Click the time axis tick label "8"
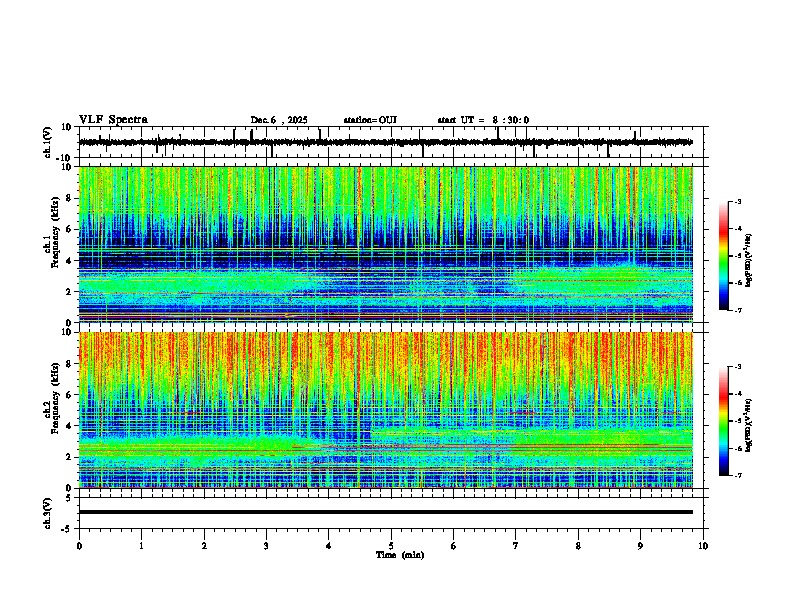792x612 pixels. 578,546
